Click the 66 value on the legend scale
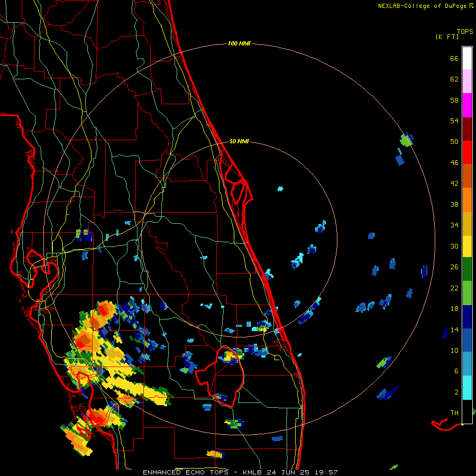Viewport: 476px width, 476px height. (x=454, y=59)
